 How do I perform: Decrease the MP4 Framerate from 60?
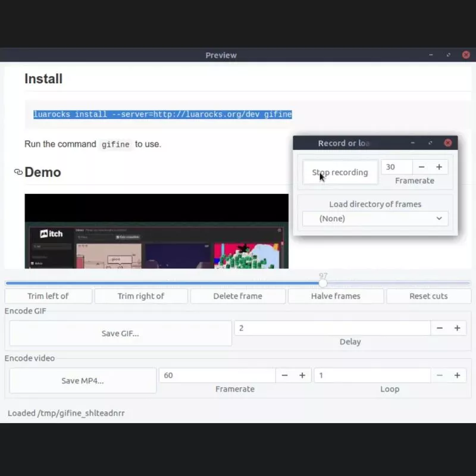284,375
